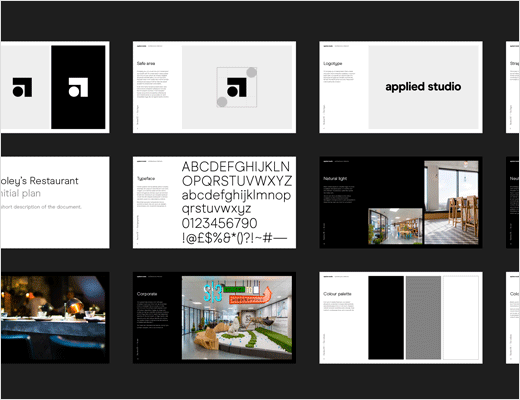Screen dimensions: 520x400
Task: Click the 'Safe area' slide heading
Action: [x=146, y=63]
